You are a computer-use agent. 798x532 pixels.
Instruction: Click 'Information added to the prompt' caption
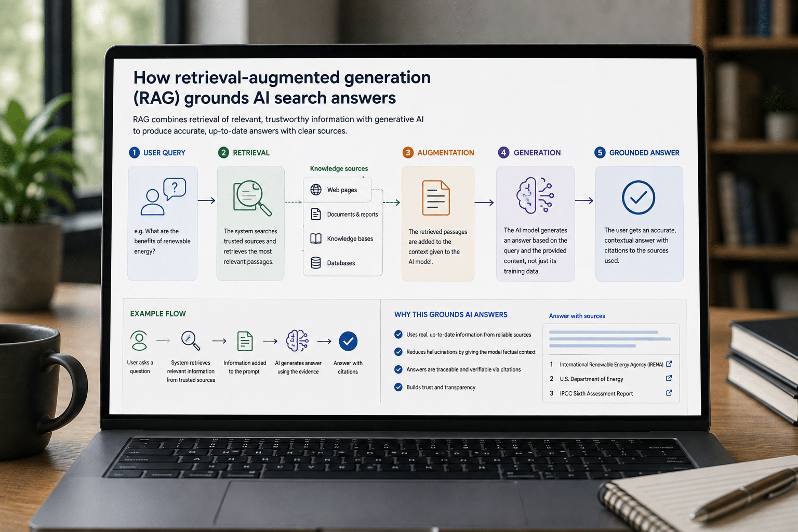pyautogui.click(x=245, y=367)
